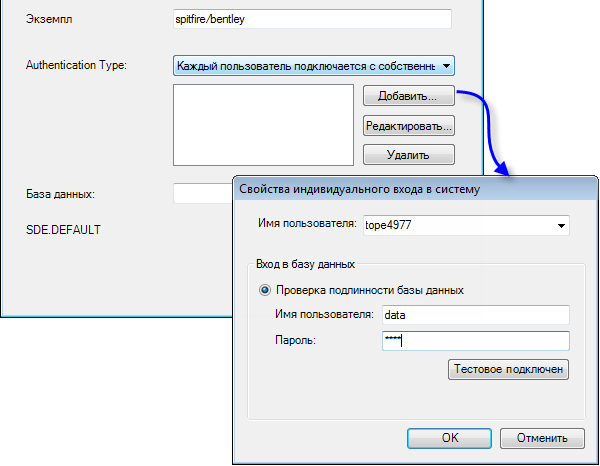Click the Удалить button

click(409, 155)
